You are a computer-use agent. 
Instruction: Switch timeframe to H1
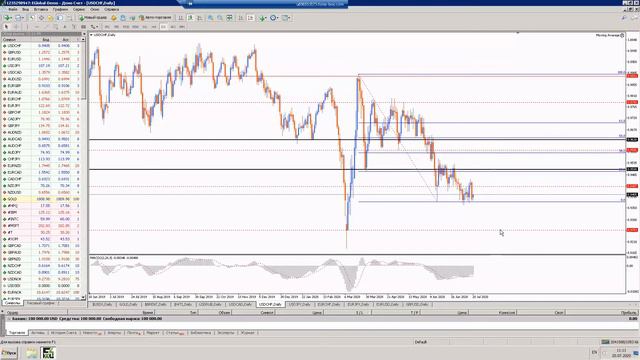pyautogui.click(x=144, y=27)
